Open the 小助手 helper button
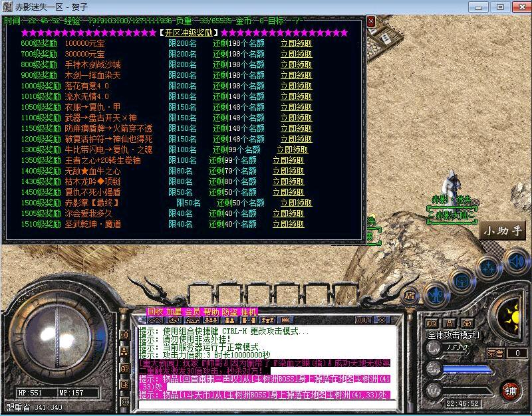532x416 pixels. 503,231
